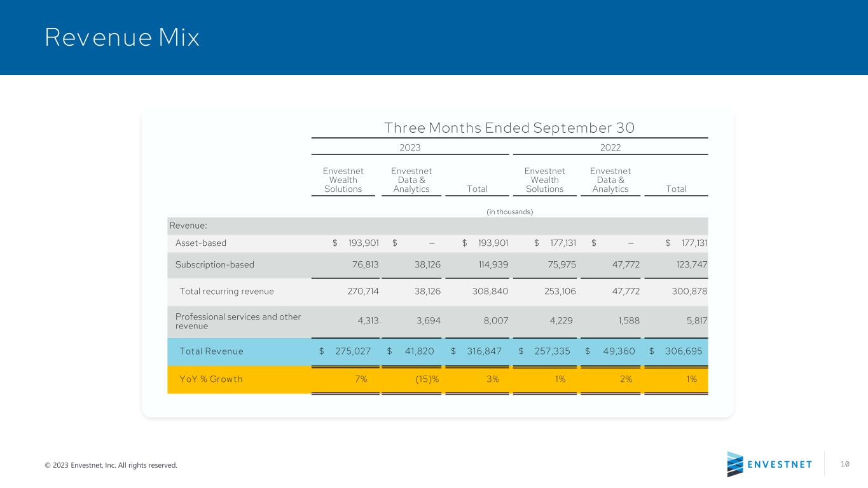Click Professional services and other revenue label
Screen dimensions: 868x488
(238, 321)
